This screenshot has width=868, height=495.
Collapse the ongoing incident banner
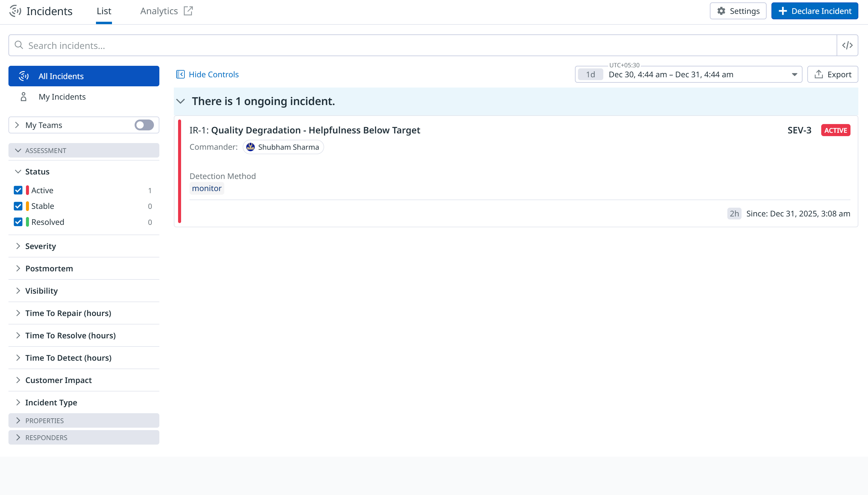[x=180, y=101]
